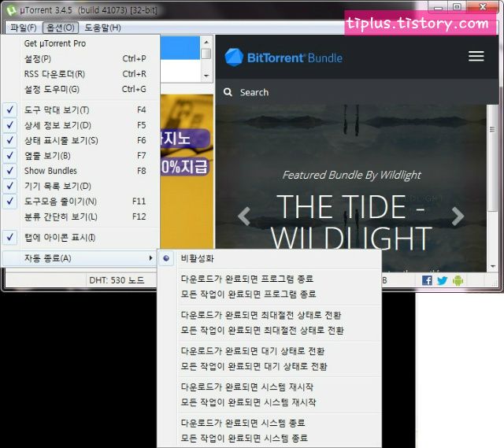
Task: Select 비활성화 radio option
Action: [269, 258]
